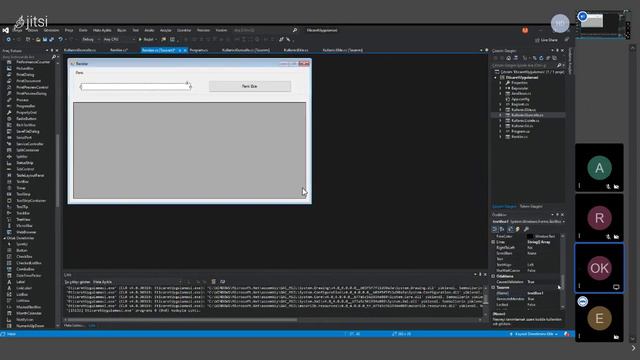Click the wrench Property Pages icon
This screenshot has height=360, width=640.
(526, 229)
